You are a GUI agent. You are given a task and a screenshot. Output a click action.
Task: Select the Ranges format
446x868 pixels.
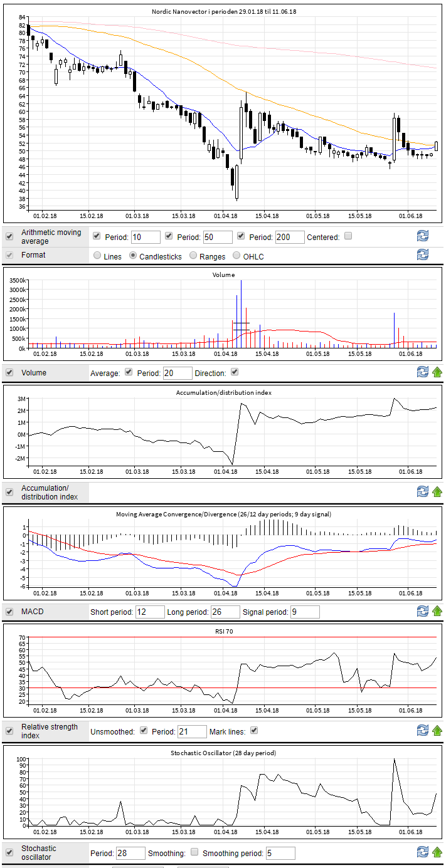coord(193,256)
